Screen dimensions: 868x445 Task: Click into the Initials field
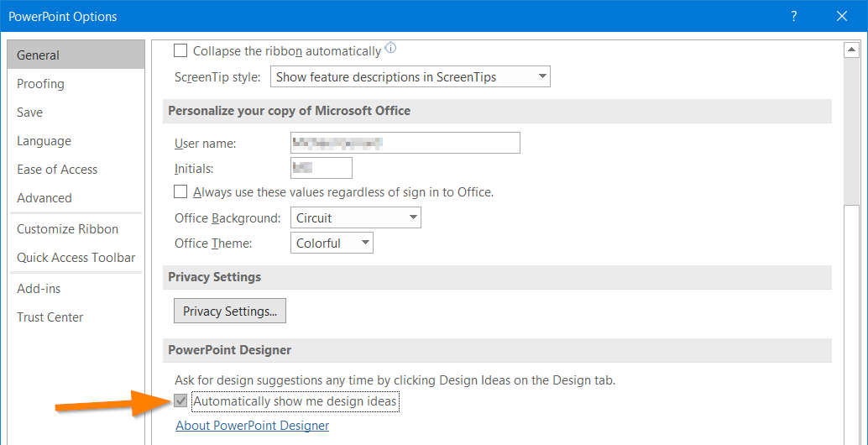coord(321,168)
